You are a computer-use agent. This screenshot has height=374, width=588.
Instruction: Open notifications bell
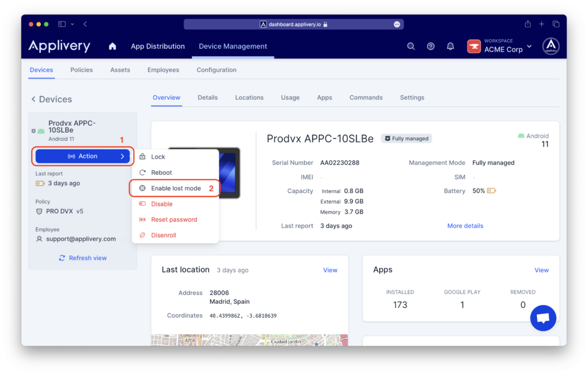(x=450, y=46)
